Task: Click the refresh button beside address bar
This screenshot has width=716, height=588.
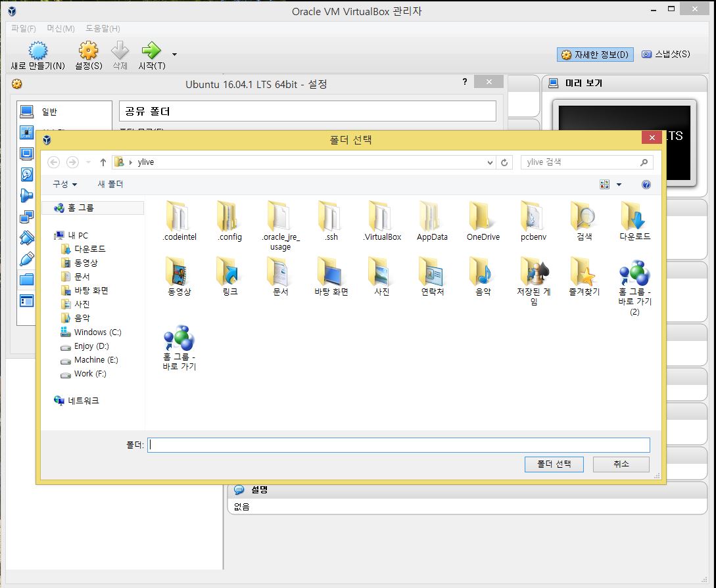Action: (505, 162)
